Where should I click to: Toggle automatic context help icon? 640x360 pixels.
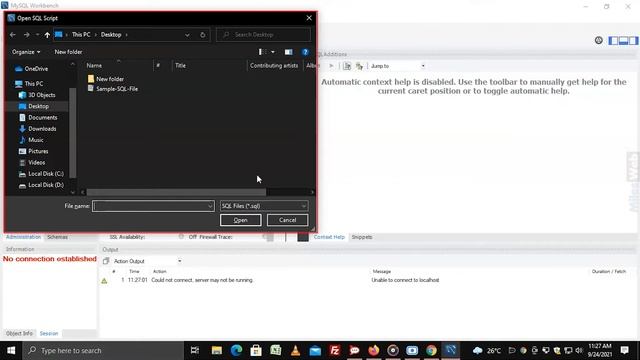(x=359, y=66)
